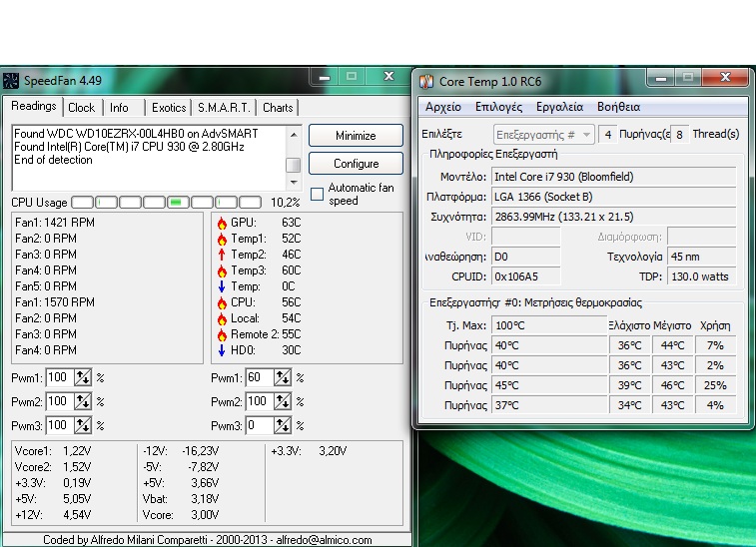Screen dimensions: 756x547
Task: Click the right Pwm1 value field showing 60
Action: (x=260, y=378)
